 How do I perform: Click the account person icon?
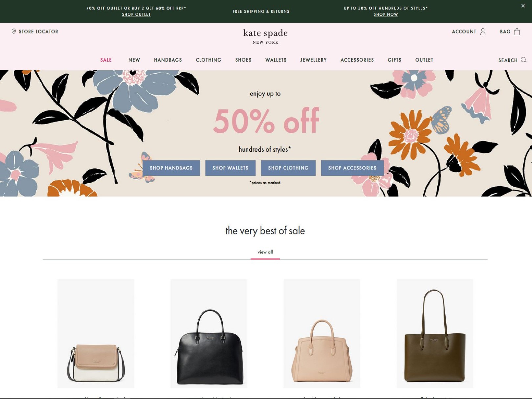click(x=483, y=32)
